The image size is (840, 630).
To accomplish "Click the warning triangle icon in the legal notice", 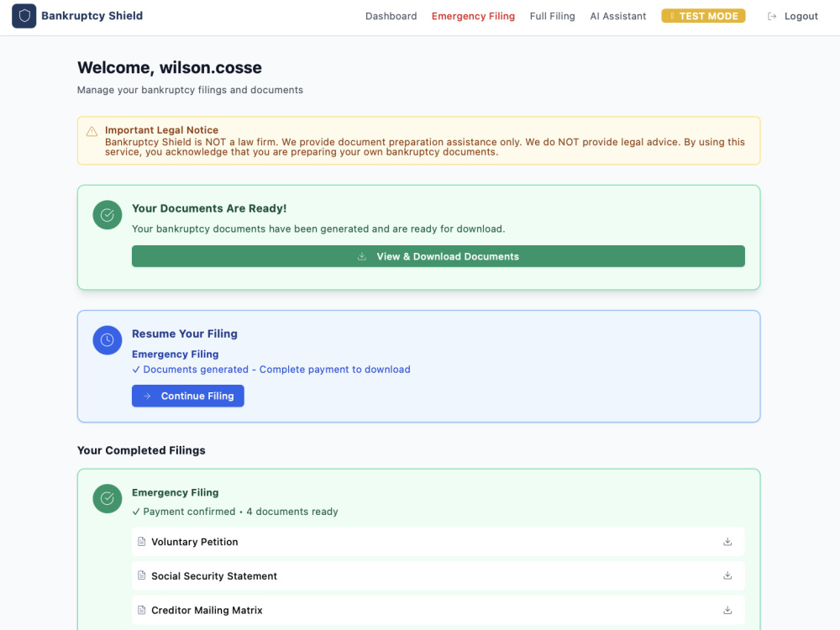I will (92, 131).
